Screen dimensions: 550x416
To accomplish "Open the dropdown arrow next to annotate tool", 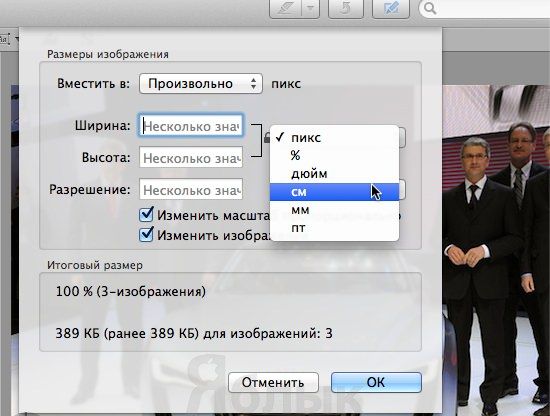I will (311, 8).
